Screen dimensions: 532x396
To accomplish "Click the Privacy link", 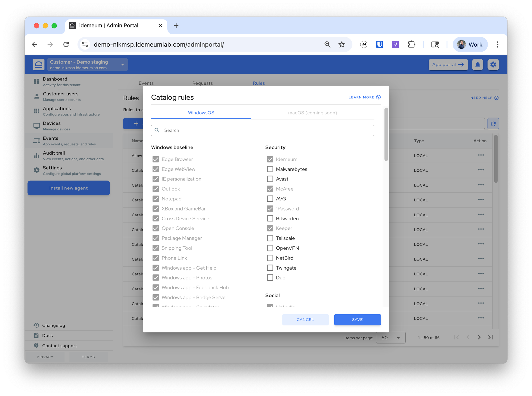I will point(45,357).
